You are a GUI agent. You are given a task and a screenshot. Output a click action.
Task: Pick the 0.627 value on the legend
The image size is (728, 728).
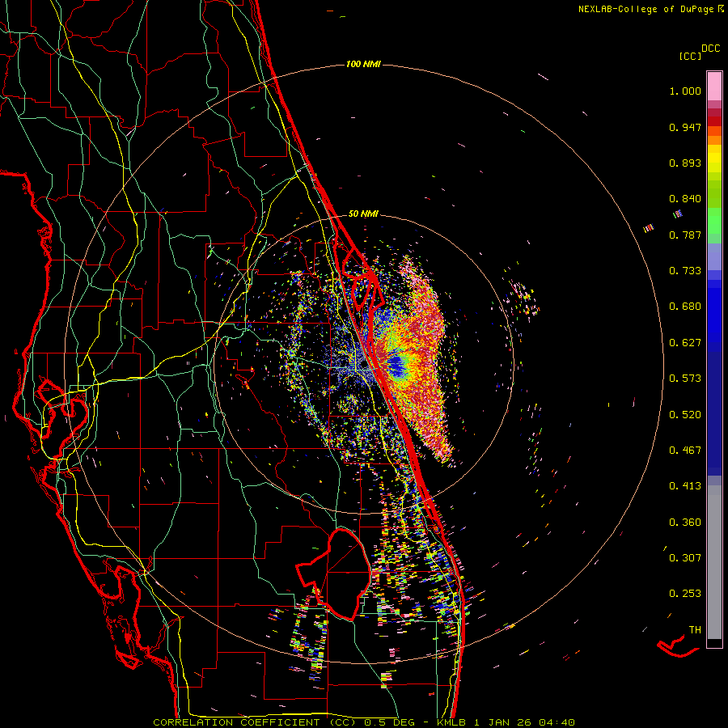pyautogui.click(x=685, y=343)
